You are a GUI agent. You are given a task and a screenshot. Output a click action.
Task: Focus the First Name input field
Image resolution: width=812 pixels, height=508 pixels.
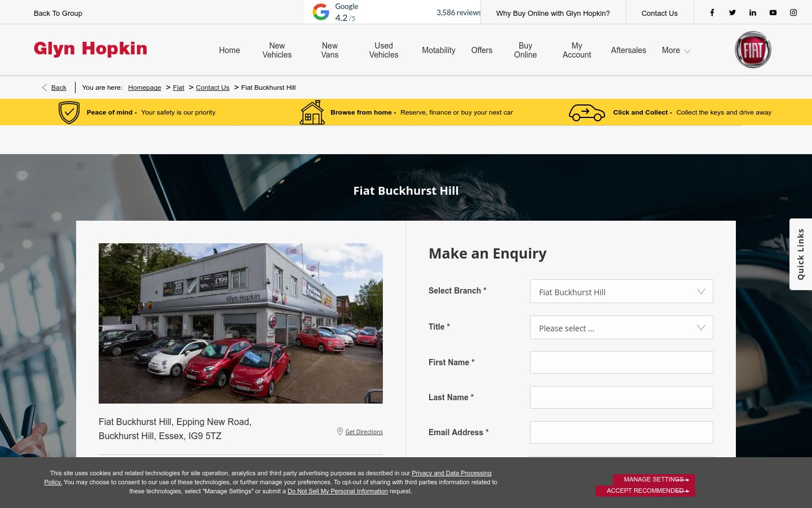[x=621, y=362]
